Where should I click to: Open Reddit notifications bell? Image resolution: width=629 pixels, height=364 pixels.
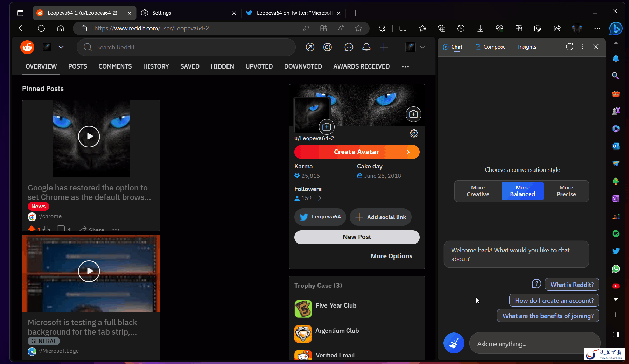(x=366, y=47)
